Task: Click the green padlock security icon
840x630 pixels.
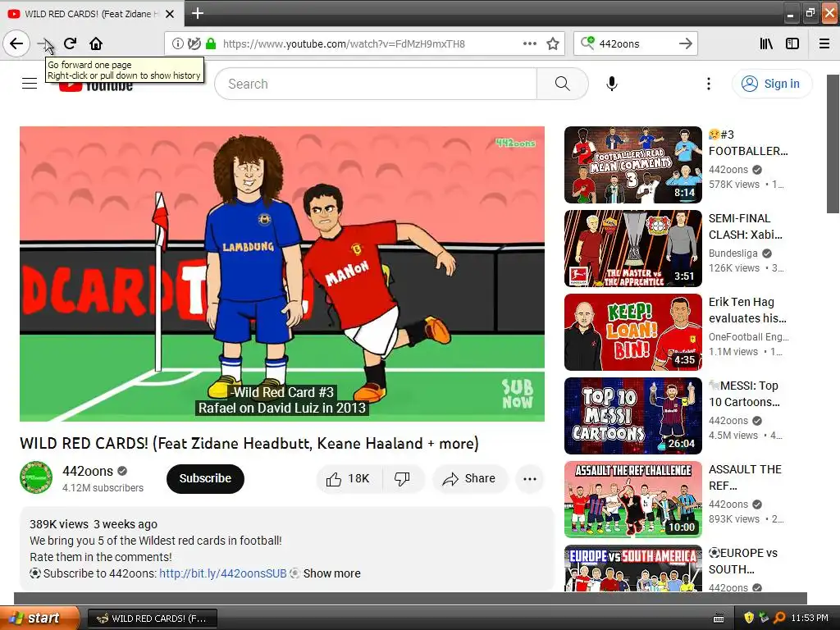Action: click(x=211, y=43)
